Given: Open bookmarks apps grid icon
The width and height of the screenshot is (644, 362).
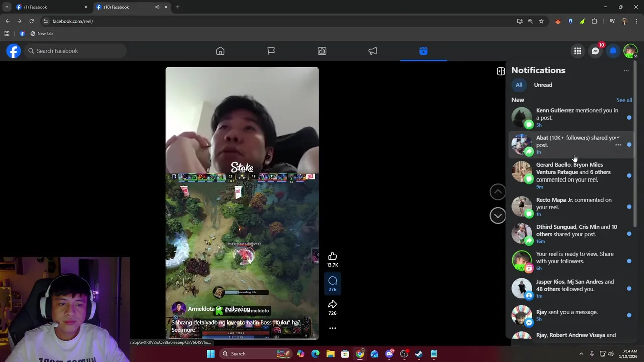Looking at the screenshot, I should 7,34.
